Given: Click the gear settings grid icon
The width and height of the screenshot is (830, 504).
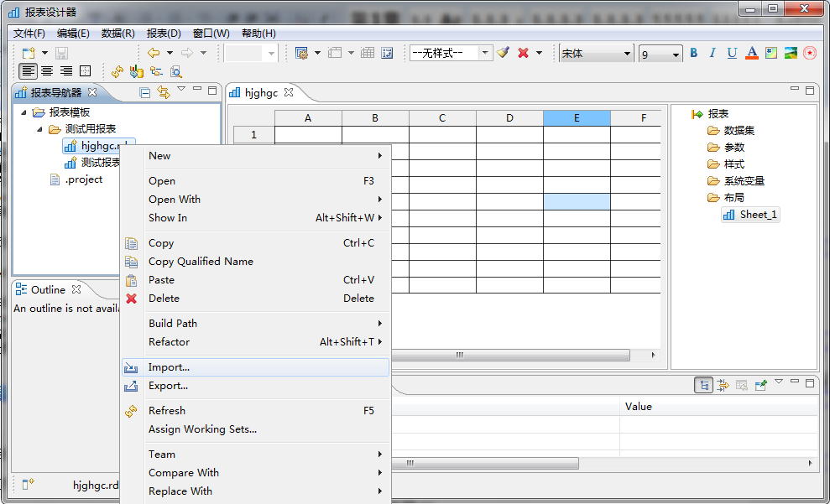Looking at the screenshot, I should 301,53.
